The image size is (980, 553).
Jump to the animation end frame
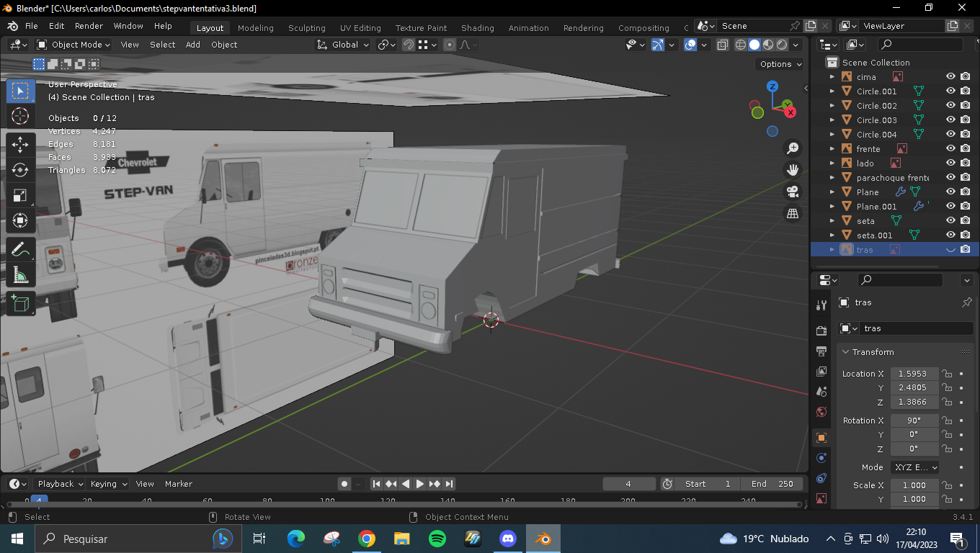449,484
